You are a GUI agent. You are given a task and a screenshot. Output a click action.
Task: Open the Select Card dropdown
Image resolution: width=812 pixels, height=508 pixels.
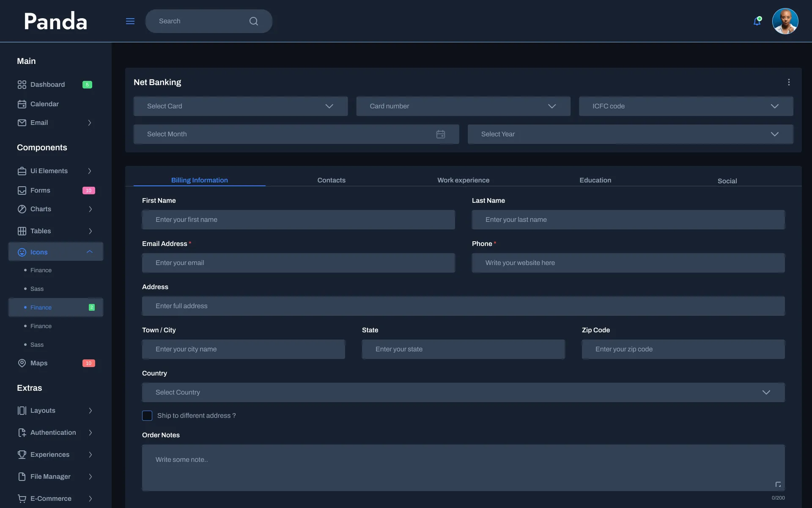[x=240, y=106]
